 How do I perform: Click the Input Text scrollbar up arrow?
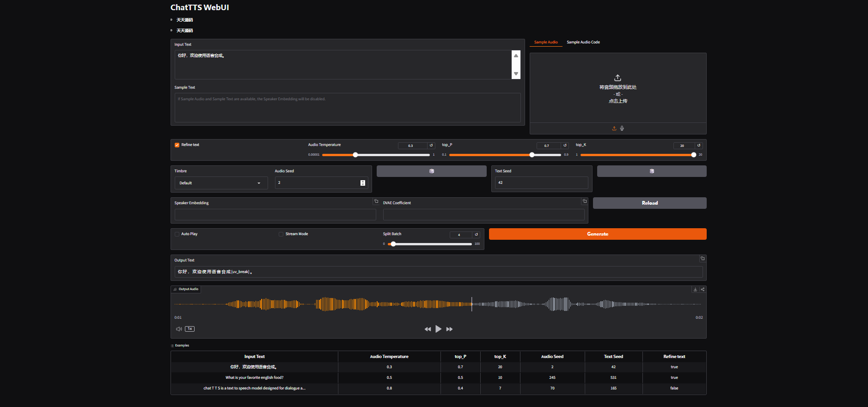pos(516,55)
